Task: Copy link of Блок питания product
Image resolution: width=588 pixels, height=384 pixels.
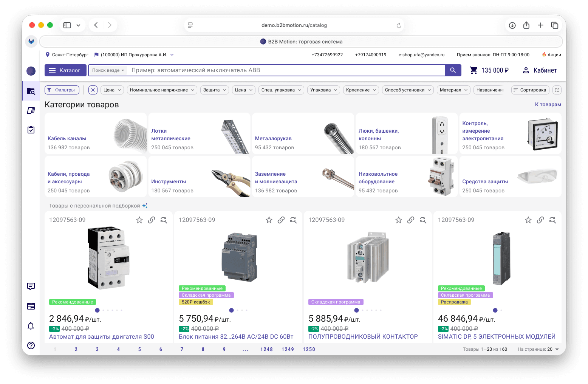Action: pyautogui.click(x=281, y=220)
